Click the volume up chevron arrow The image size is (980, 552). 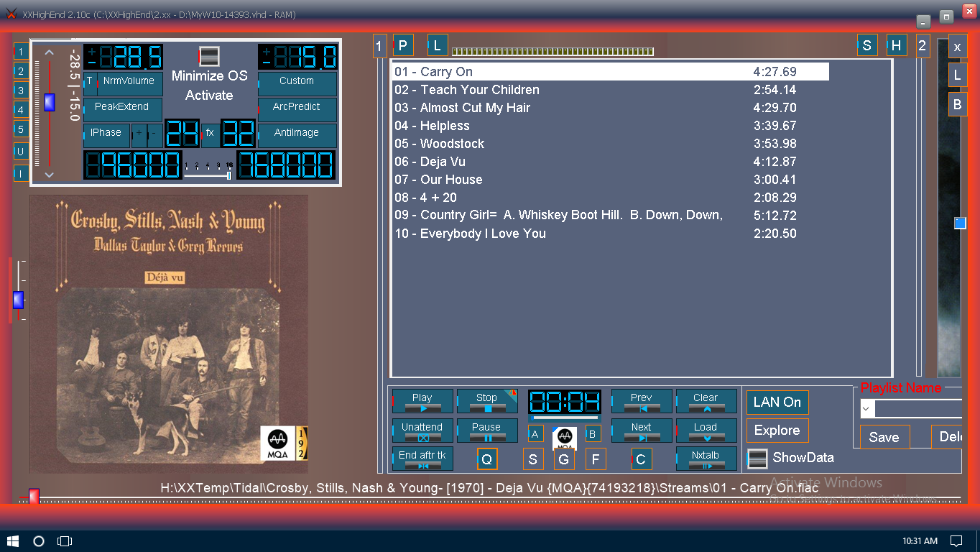(49, 52)
